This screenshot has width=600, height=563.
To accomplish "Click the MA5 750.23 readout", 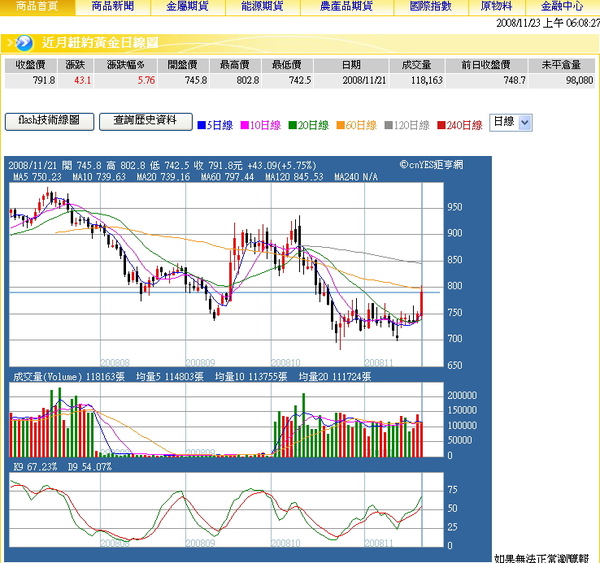I will [x=37, y=177].
